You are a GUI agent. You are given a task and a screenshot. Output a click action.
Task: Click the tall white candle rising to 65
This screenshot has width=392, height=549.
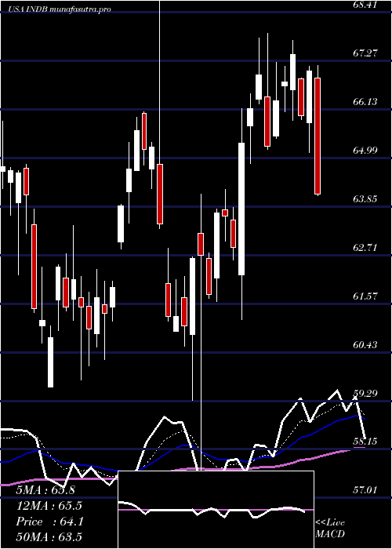point(241,209)
